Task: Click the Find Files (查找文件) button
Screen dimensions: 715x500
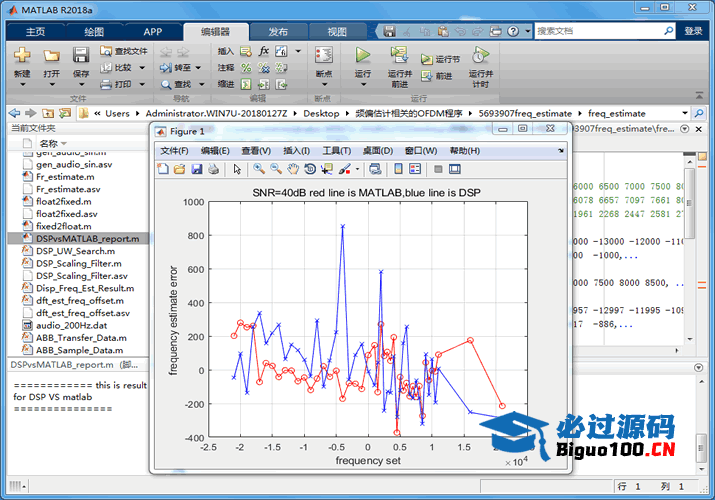Action: click(x=124, y=51)
